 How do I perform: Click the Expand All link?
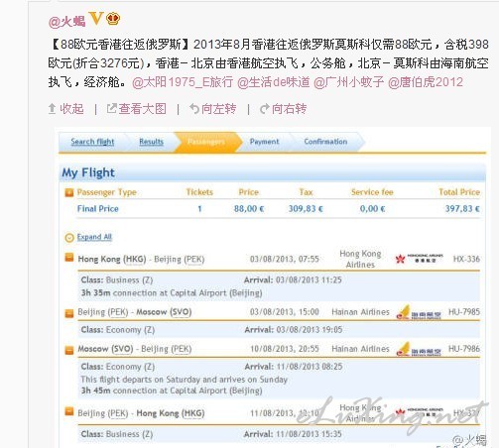pos(94,237)
